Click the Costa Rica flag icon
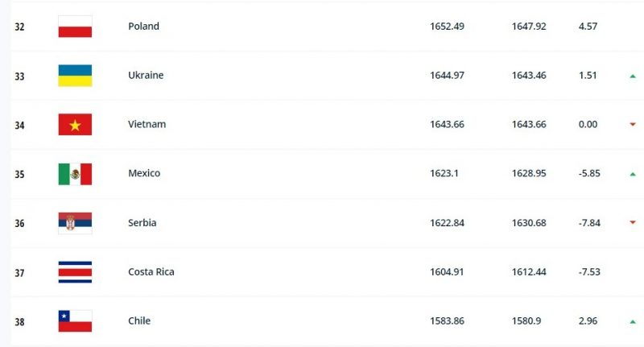The height and width of the screenshot is (347, 644). 75,272
